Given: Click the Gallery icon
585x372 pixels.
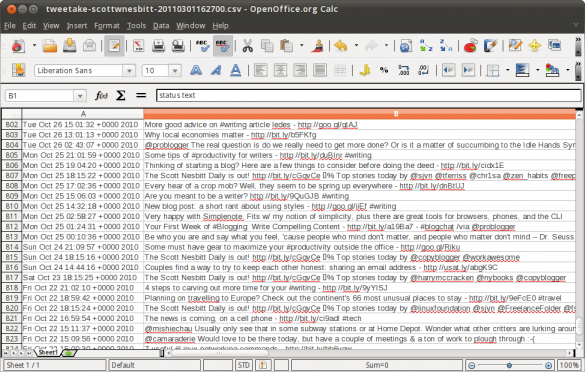Looking at the screenshot, I should [554, 45].
